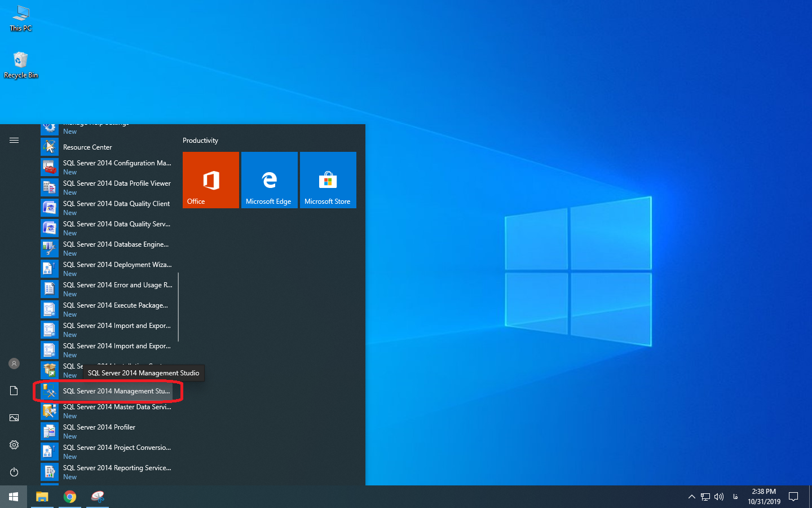Open SQL Server 2014 Reporting Services icon
This screenshot has width=812, height=508.
pyautogui.click(x=50, y=472)
